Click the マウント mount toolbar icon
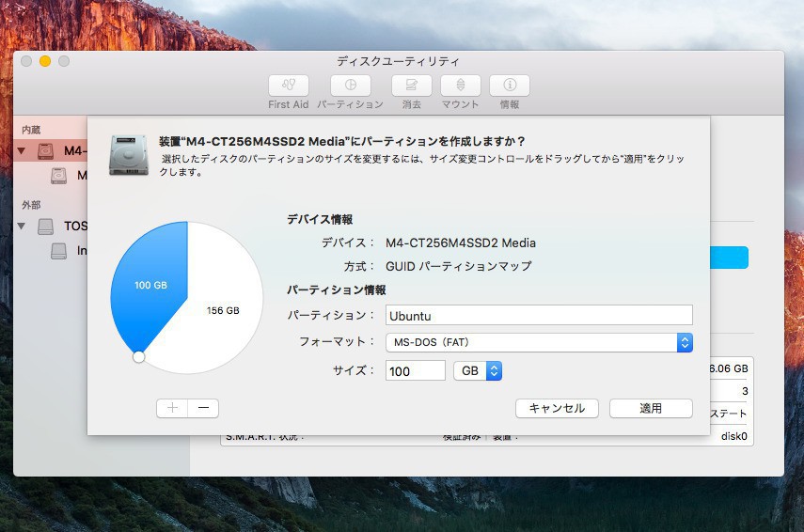 (x=461, y=86)
